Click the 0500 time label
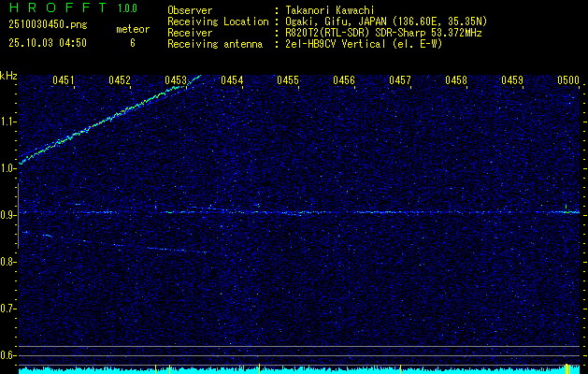The image size is (588, 374). 568,79
